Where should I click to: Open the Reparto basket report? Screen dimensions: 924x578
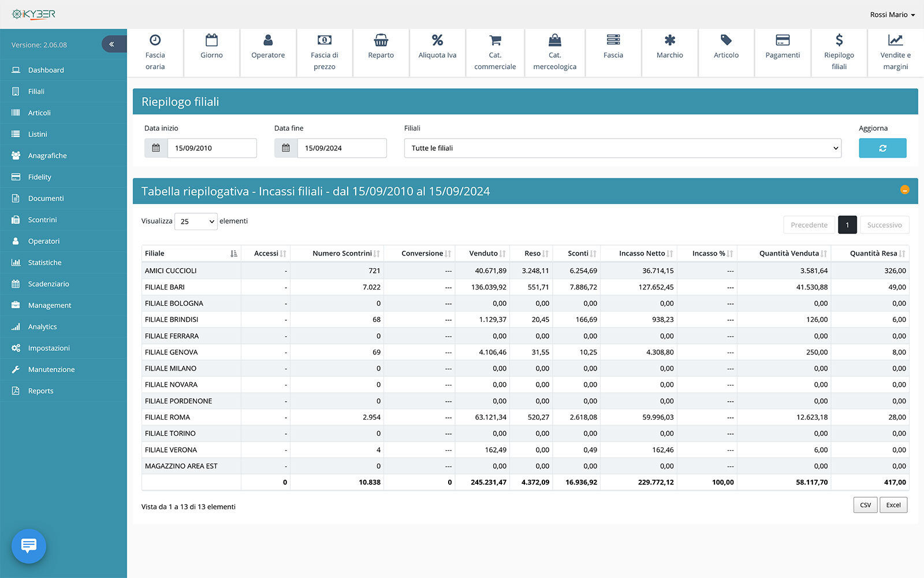click(x=381, y=53)
